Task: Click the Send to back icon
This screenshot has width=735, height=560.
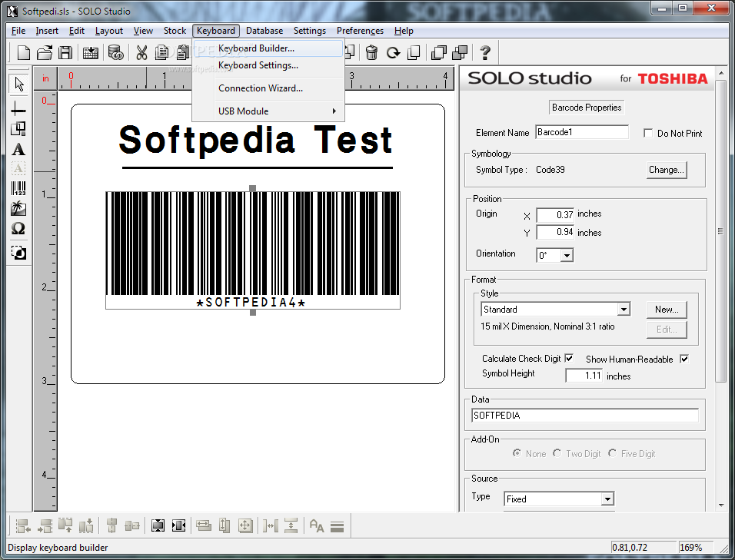Action: point(460,52)
